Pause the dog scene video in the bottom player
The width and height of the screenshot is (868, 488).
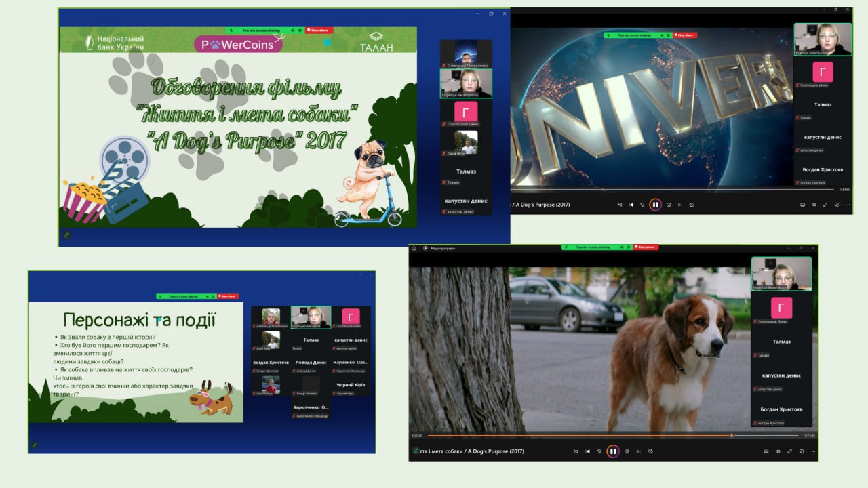click(x=613, y=451)
